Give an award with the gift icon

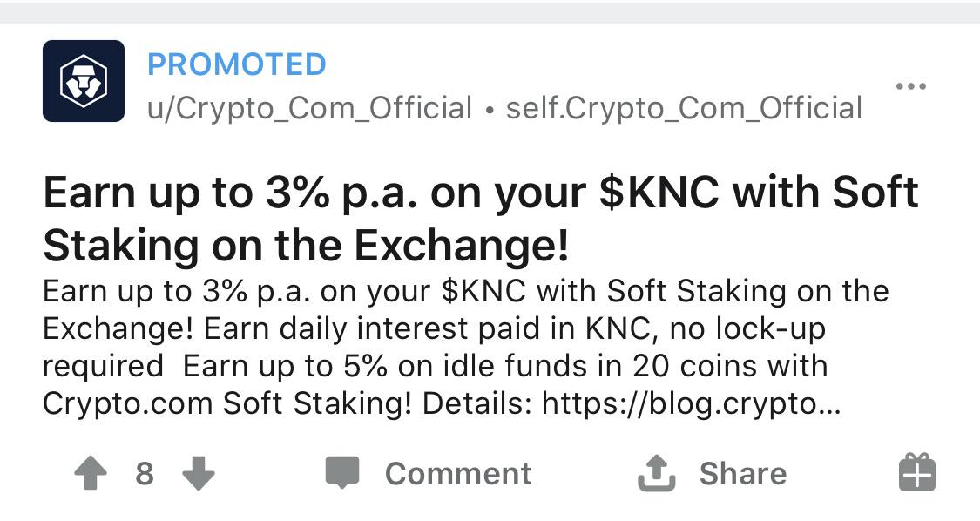[x=916, y=473]
